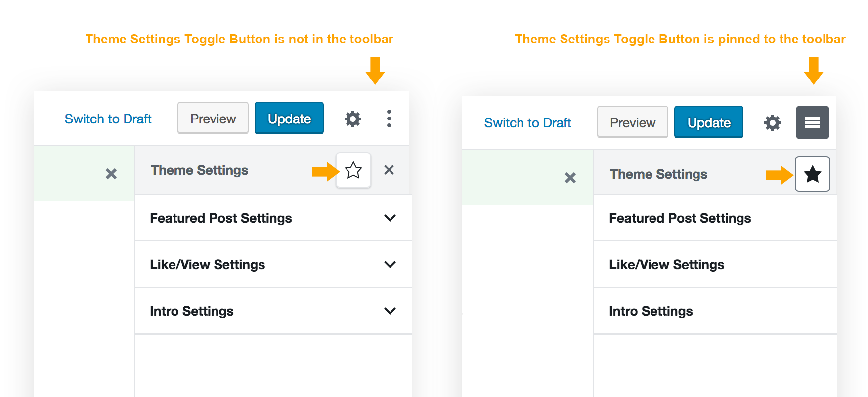Open the three-dot options menu
Screen dimensions: 868x397
point(389,119)
